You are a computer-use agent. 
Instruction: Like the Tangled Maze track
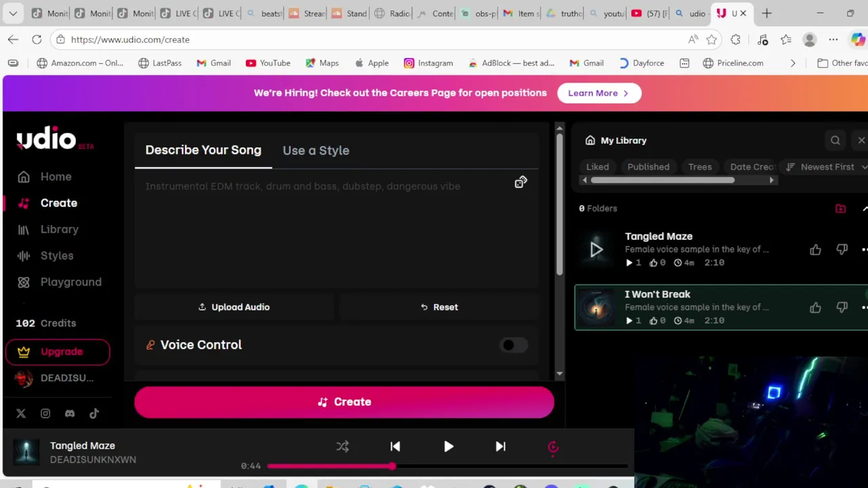point(815,249)
